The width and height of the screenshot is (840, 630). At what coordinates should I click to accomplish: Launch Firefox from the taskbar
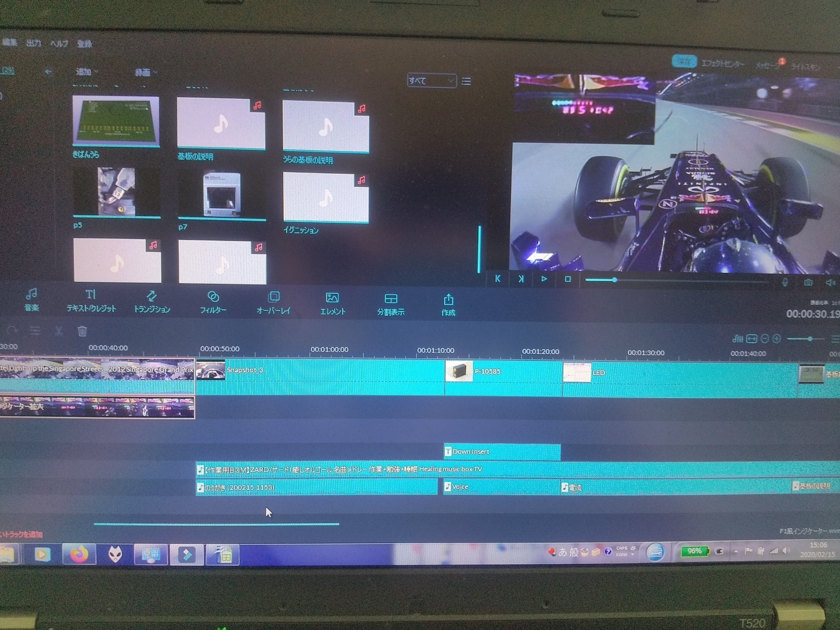click(x=79, y=554)
